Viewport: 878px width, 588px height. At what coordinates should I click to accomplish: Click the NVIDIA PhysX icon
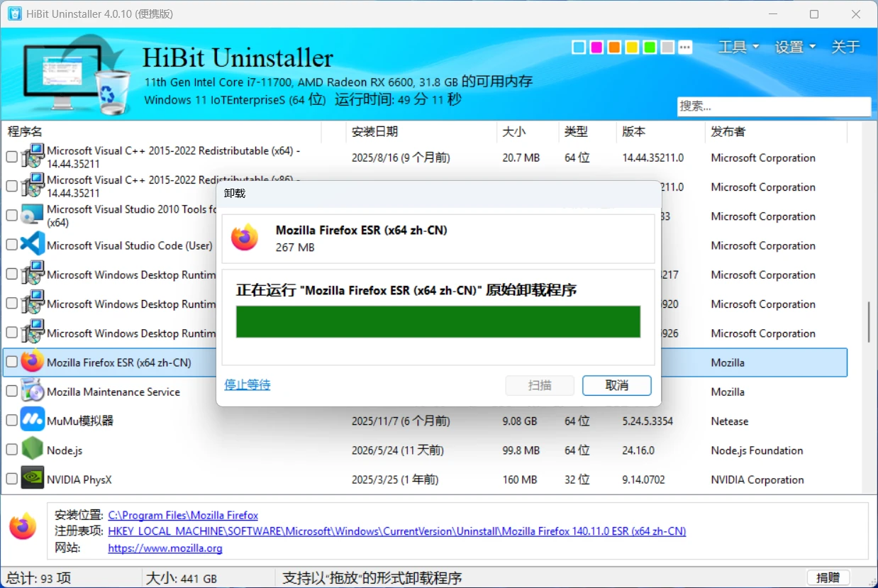click(32, 479)
